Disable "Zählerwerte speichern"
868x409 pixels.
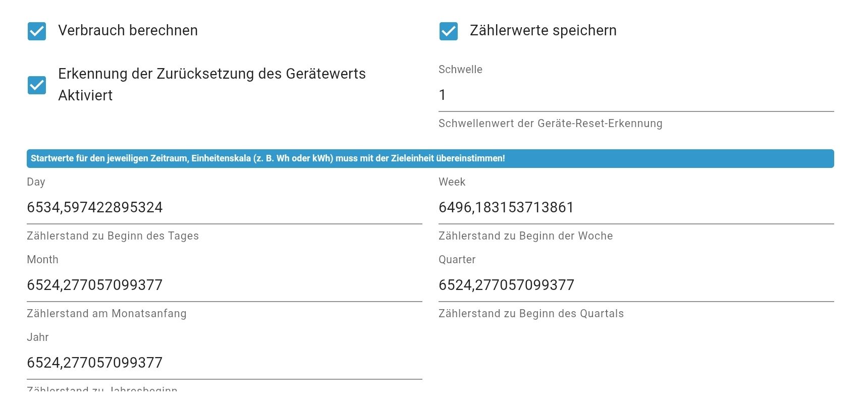tap(448, 31)
